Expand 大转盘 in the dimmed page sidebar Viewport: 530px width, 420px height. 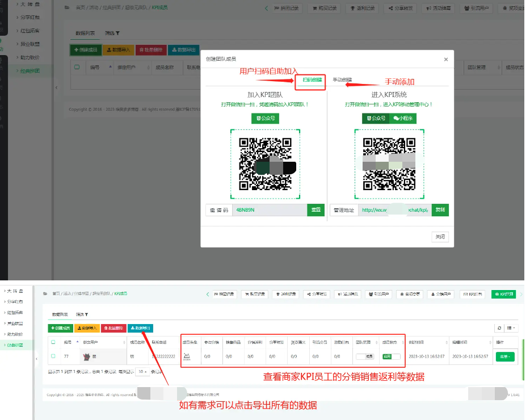[28, 4]
